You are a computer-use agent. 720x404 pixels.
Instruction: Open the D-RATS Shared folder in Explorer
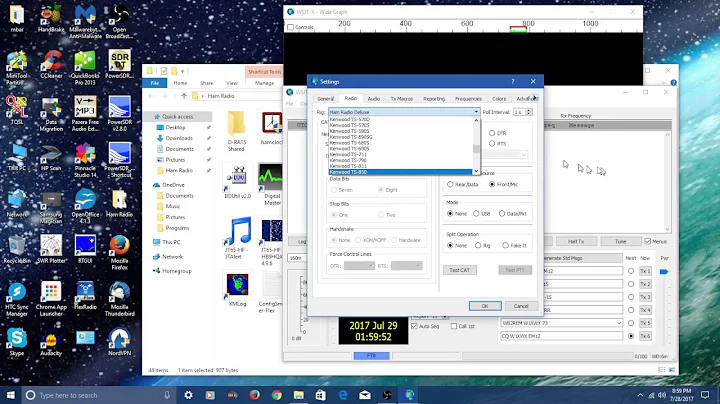(x=236, y=131)
